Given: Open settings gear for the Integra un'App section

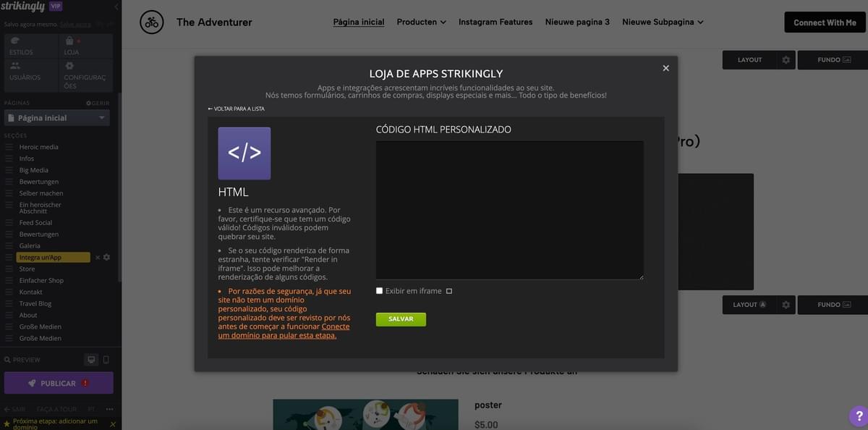Looking at the screenshot, I should point(107,257).
